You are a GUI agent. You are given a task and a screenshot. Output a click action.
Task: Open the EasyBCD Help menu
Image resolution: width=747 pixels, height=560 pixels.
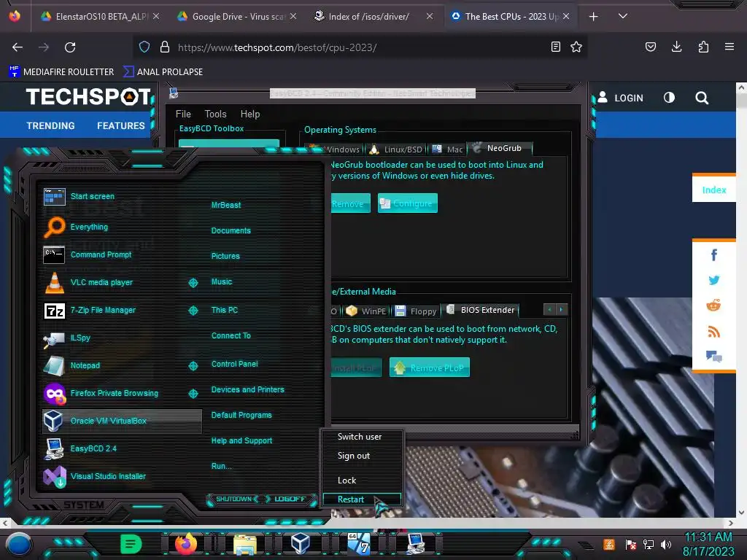pos(250,114)
